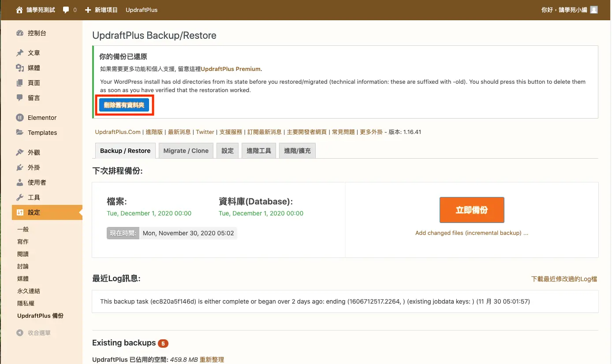The height and width of the screenshot is (364, 612).
Task: Click the 重新整理 link for used space
Action: tap(212, 360)
